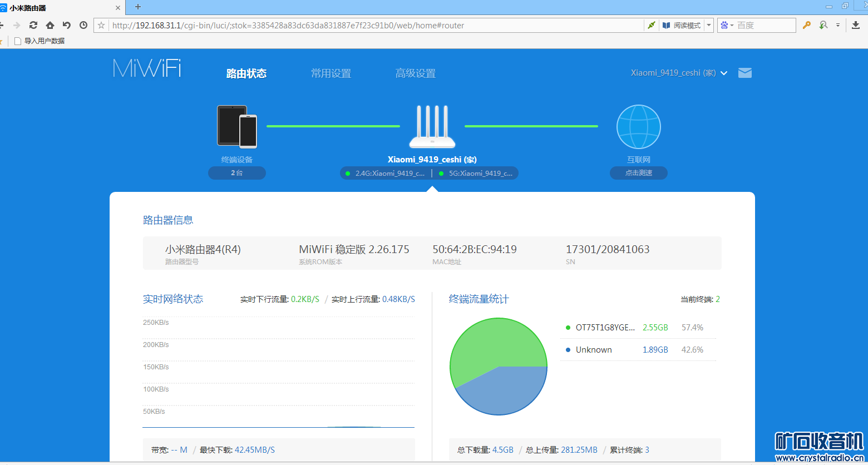
Task: Click the MiWiFi logo
Action: (147, 68)
